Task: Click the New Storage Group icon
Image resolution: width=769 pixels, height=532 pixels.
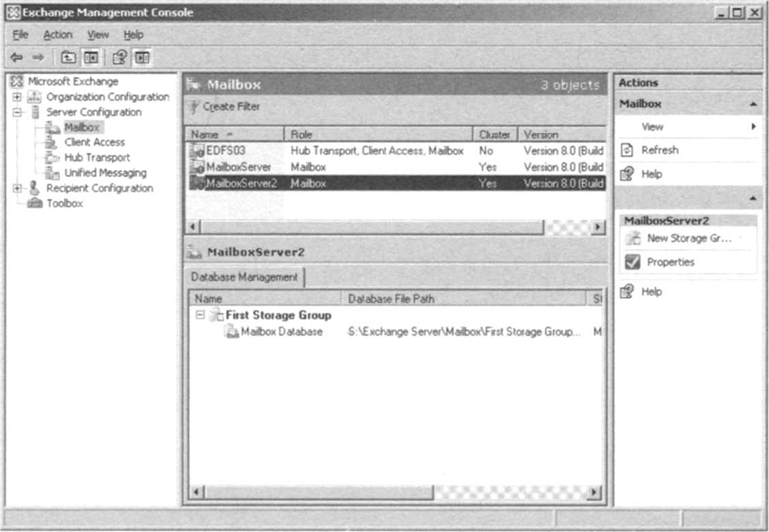Action: click(633, 238)
